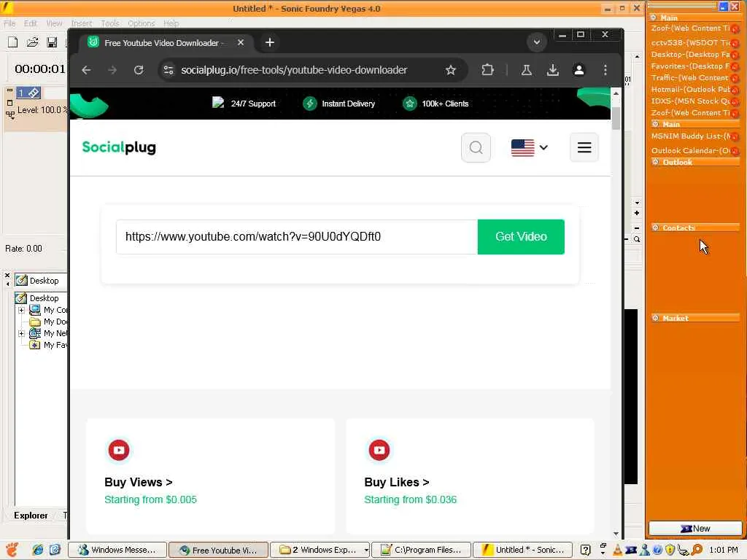Click the Socialplug search icon

click(476, 147)
